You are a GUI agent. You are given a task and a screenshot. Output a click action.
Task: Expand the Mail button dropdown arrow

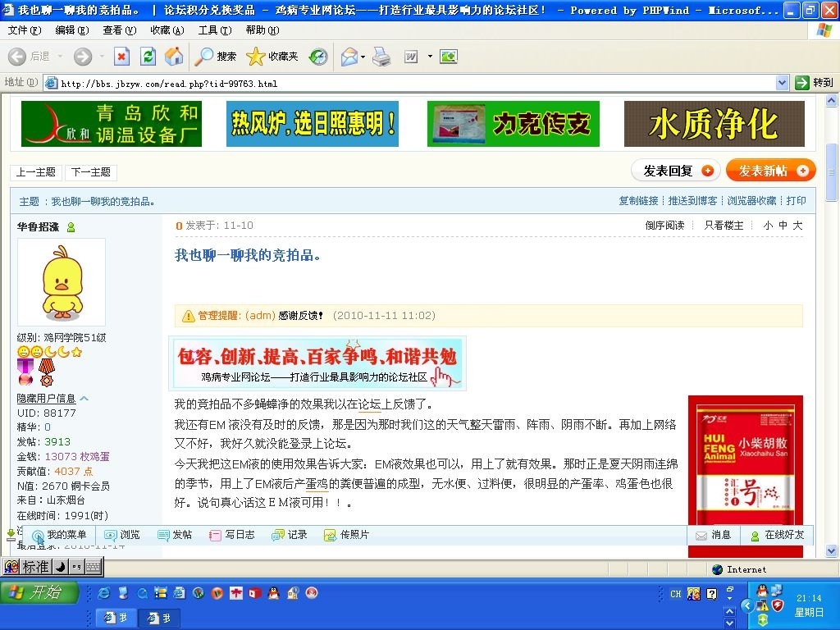362,57
